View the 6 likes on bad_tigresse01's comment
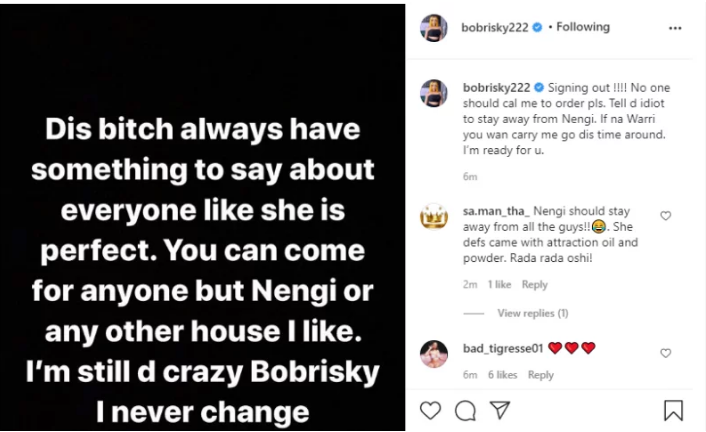Screen dimensions: 706x432 coord(503,375)
